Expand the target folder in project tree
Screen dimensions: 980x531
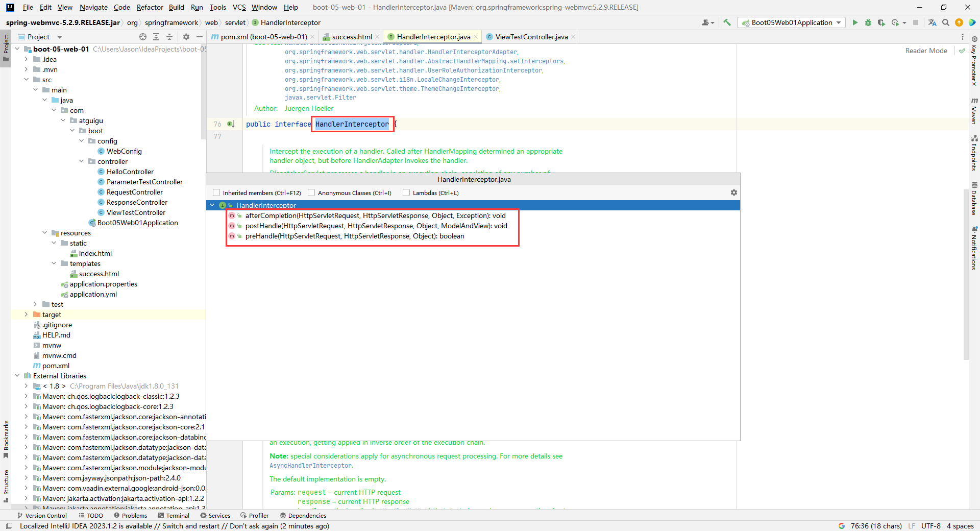coord(26,315)
